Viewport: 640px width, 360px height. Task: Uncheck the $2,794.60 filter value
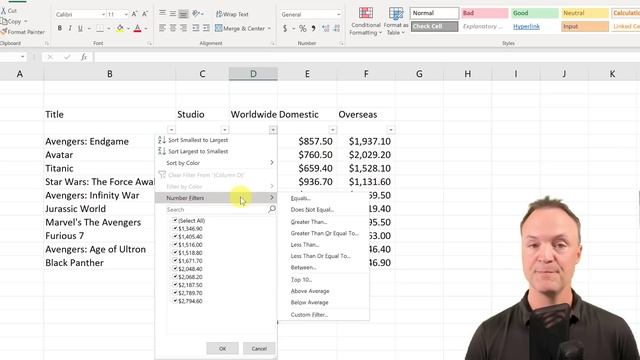(175, 301)
